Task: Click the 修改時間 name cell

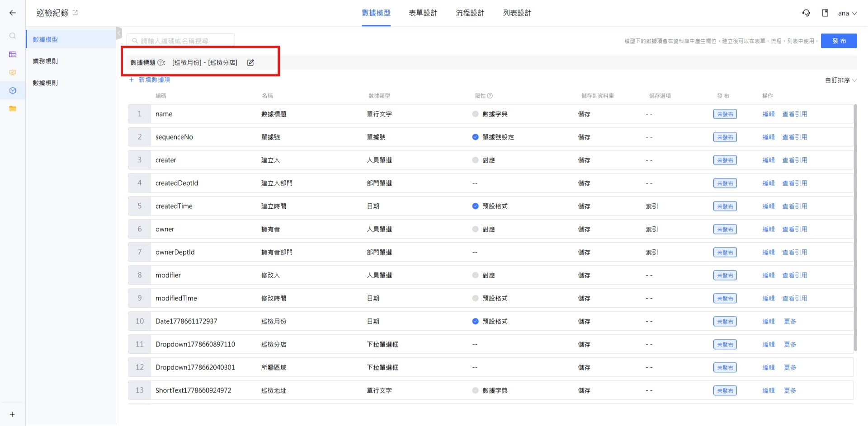Action: coord(274,298)
